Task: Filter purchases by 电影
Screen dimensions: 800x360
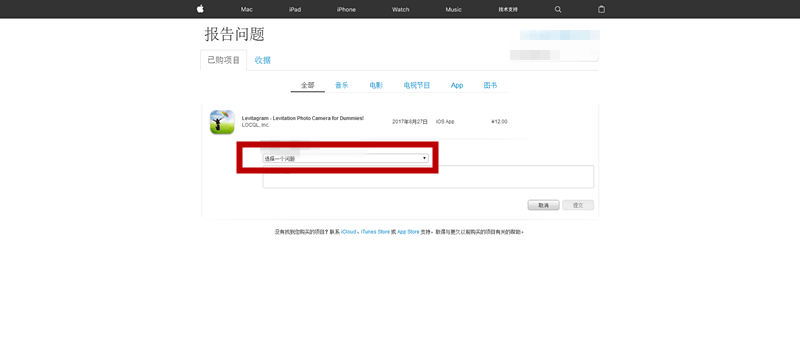Action: (376, 85)
